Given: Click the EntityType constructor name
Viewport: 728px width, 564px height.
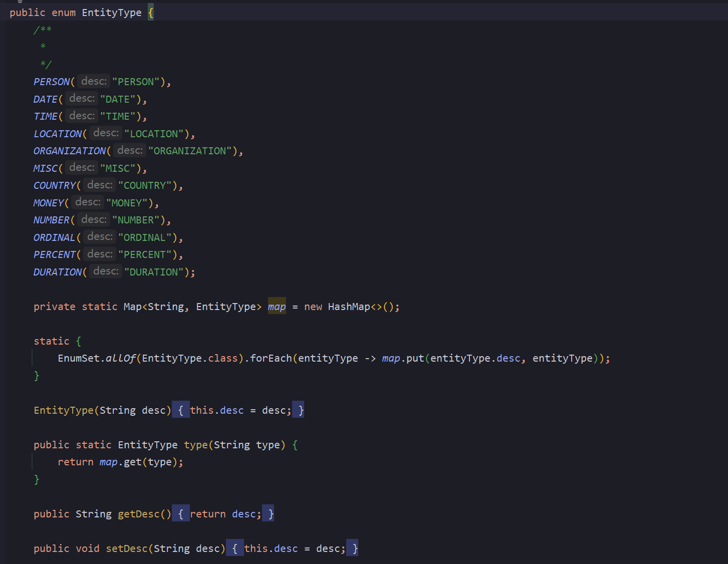Looking at the screenshot, I should (64, 410).
